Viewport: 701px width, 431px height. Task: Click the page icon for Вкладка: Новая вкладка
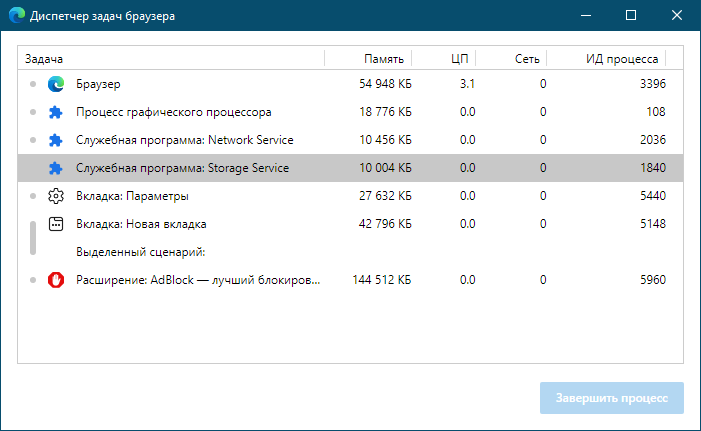tap(56, 224)
